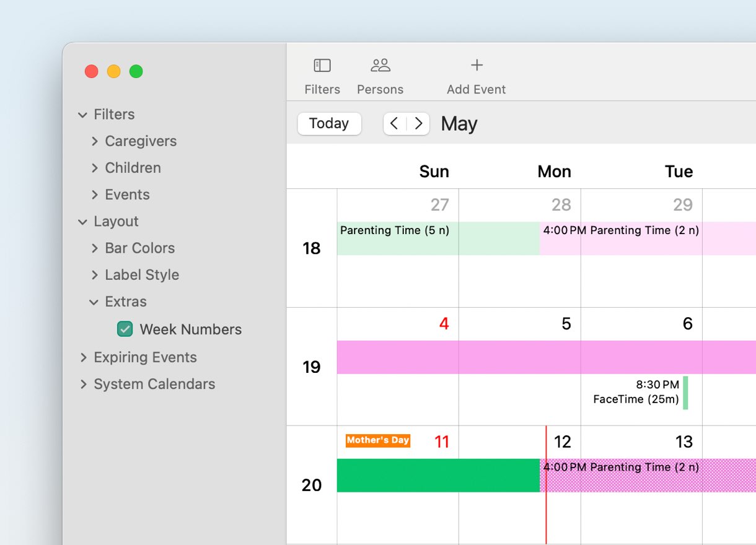Open the Persons toolbar icon
This screenshot has width=756, height=545.
[x=380, y=65]
